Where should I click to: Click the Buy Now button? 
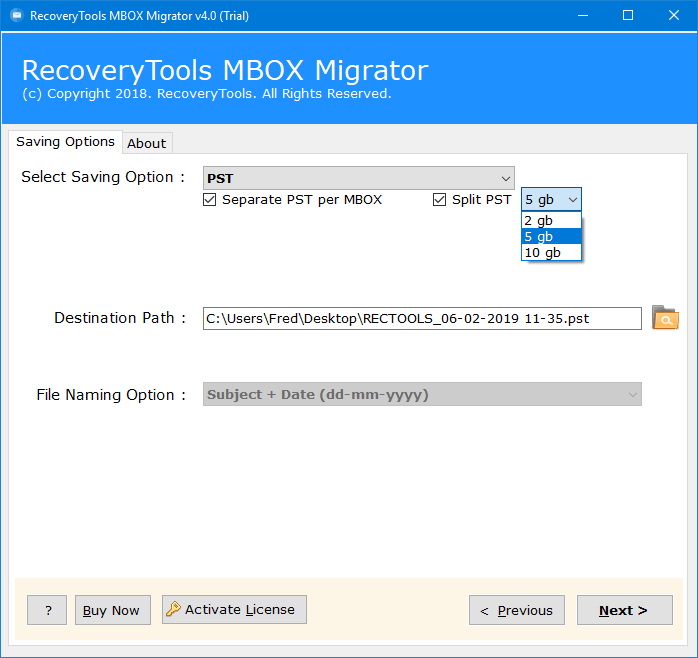[111, 610]
